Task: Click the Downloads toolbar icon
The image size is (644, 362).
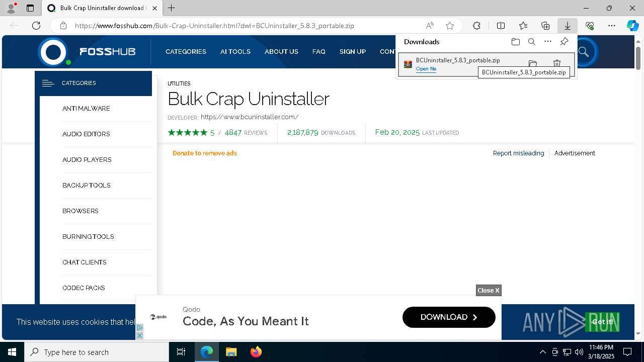Action: 567,26
